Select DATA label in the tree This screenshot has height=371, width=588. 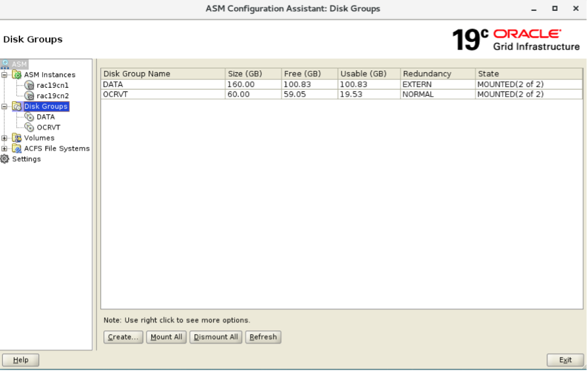point(45,117)
